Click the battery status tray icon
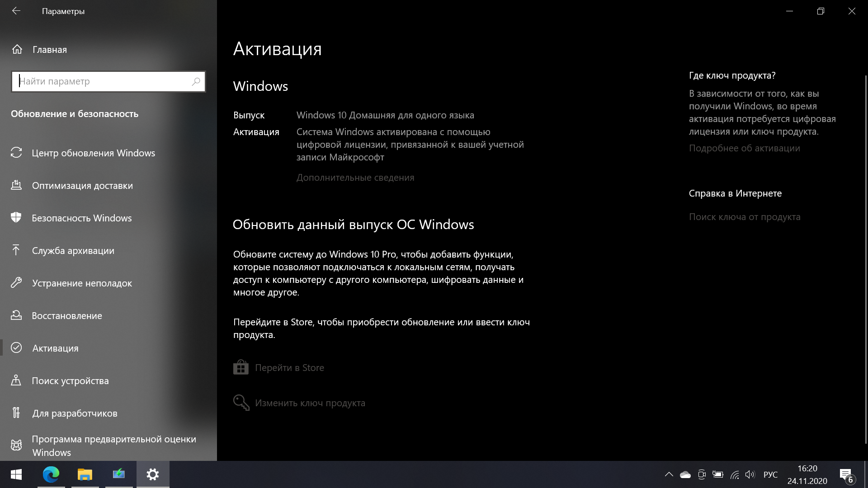The width and height of the screenshot is (868, 488). point(718,474)
